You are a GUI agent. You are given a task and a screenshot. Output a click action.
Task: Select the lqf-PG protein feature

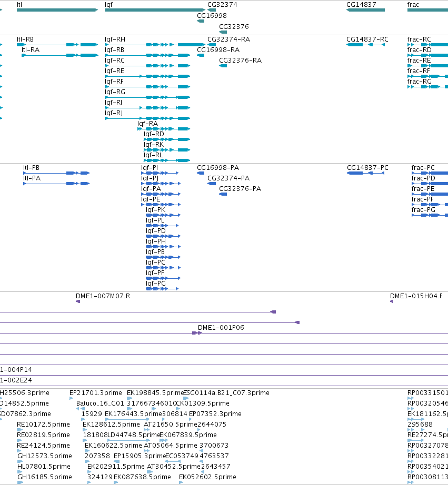point(162,289)
